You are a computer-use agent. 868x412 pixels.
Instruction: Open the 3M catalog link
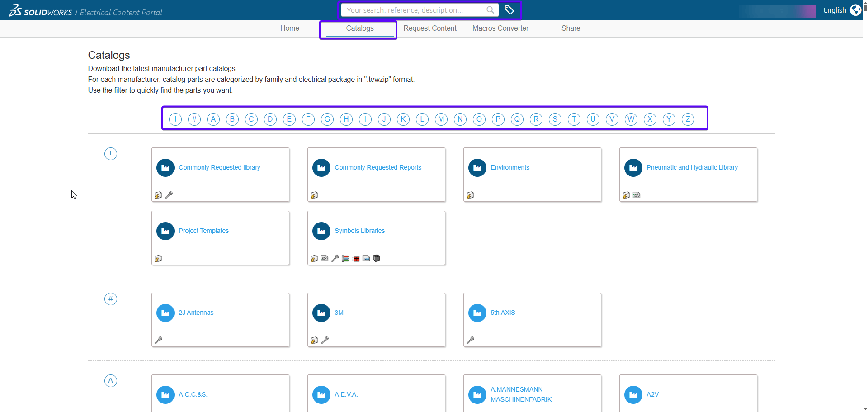point(339,313)
